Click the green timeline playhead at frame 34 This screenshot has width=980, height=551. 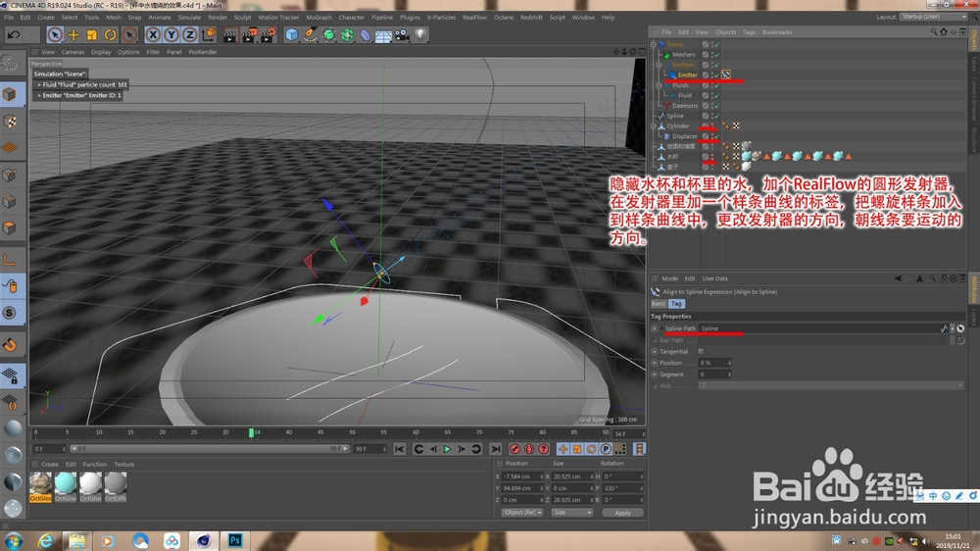pyautogui.click(x=251, y=432)
